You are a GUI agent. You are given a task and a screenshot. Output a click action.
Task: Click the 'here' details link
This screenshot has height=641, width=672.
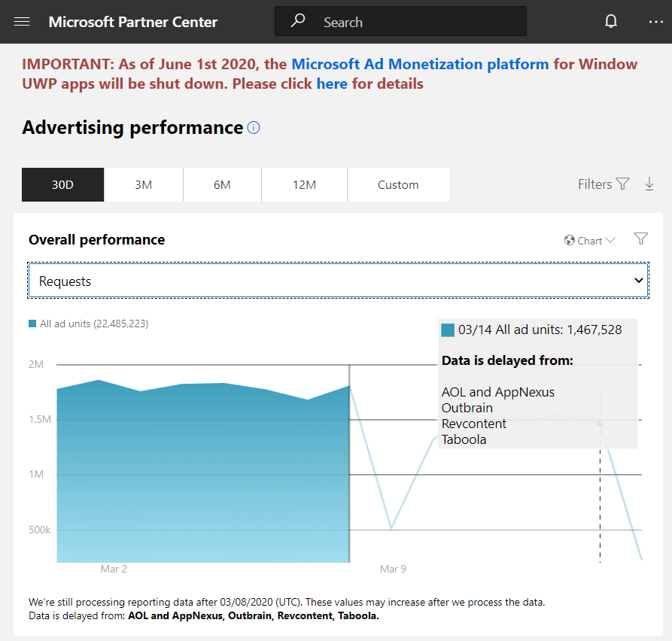(x=332, y=84)
